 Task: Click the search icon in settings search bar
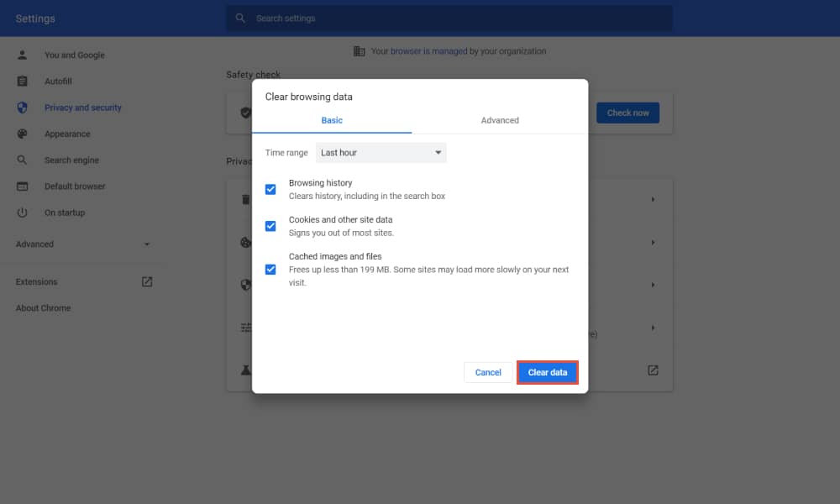pos(240,18)
